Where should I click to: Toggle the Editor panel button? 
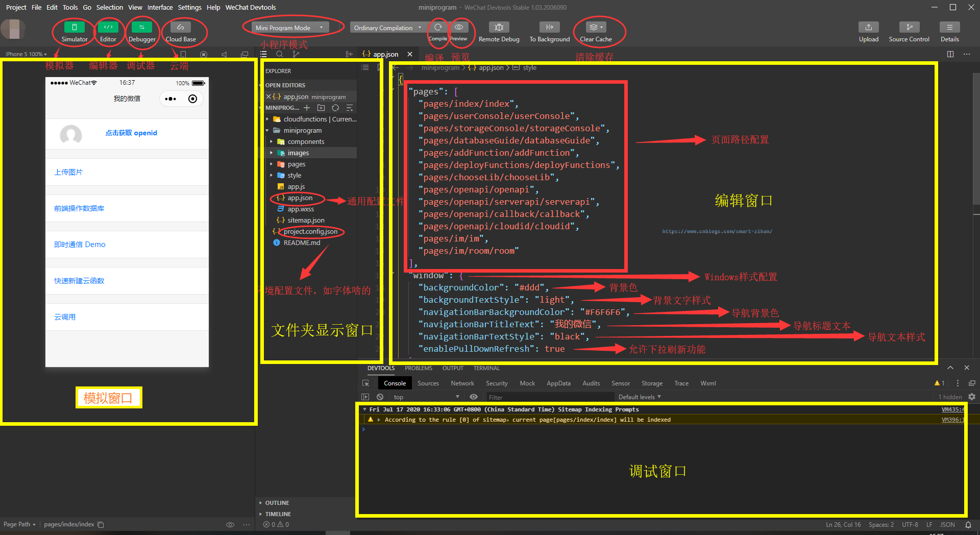tap(108, 28)
